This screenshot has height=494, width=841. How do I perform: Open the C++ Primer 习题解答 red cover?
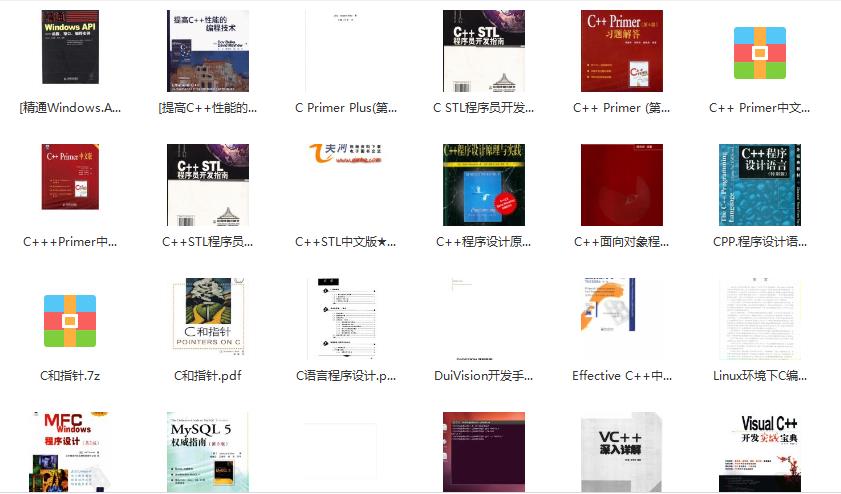[x=622, y=51]
